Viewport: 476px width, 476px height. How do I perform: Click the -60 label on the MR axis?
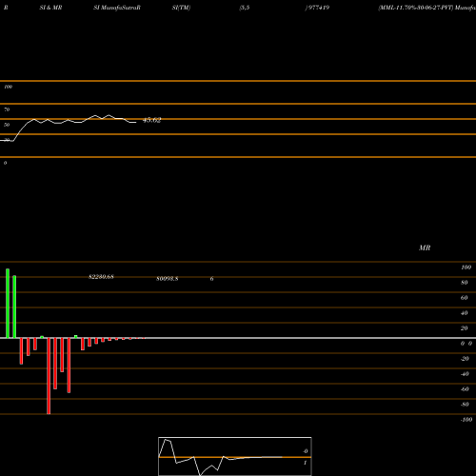(465, 389)
